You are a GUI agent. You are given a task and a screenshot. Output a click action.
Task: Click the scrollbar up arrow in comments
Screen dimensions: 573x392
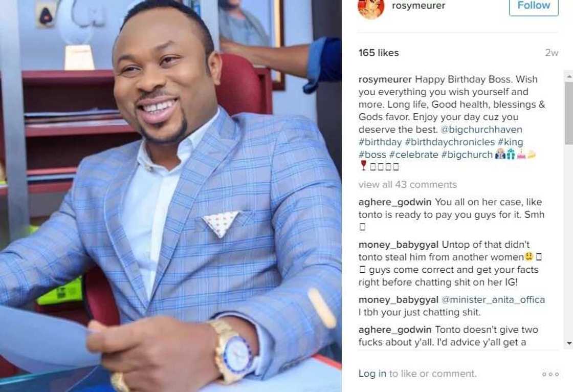569,76
